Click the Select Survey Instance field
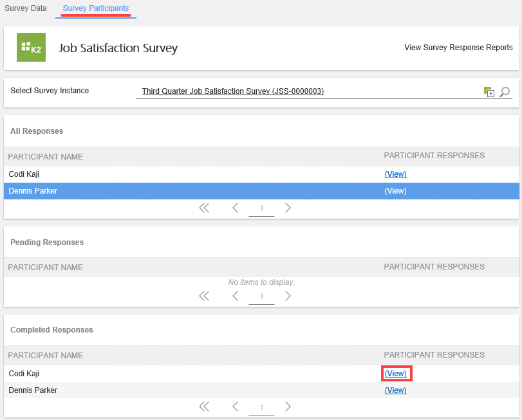The height and width of the screenshot is (420, 522). coord(309,91)
